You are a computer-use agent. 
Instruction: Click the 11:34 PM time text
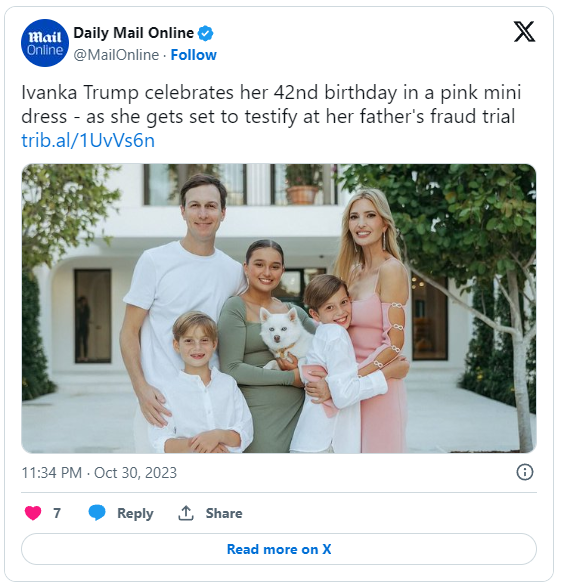tap(52, 473)
